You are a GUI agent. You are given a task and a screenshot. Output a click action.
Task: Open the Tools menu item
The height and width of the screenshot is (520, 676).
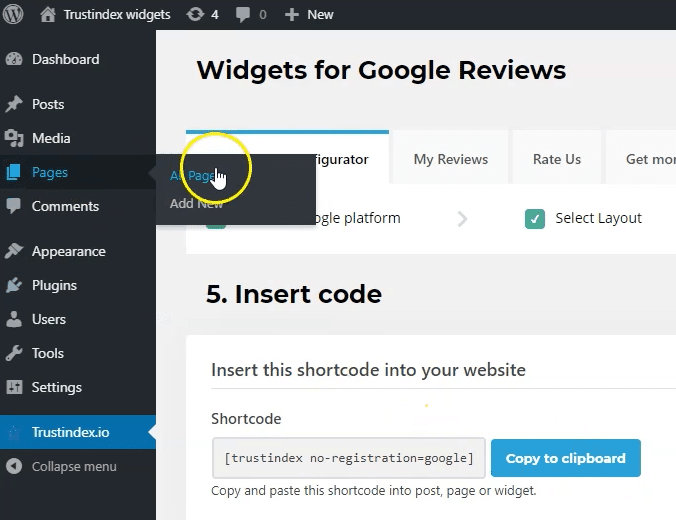[x=48, y=354]
